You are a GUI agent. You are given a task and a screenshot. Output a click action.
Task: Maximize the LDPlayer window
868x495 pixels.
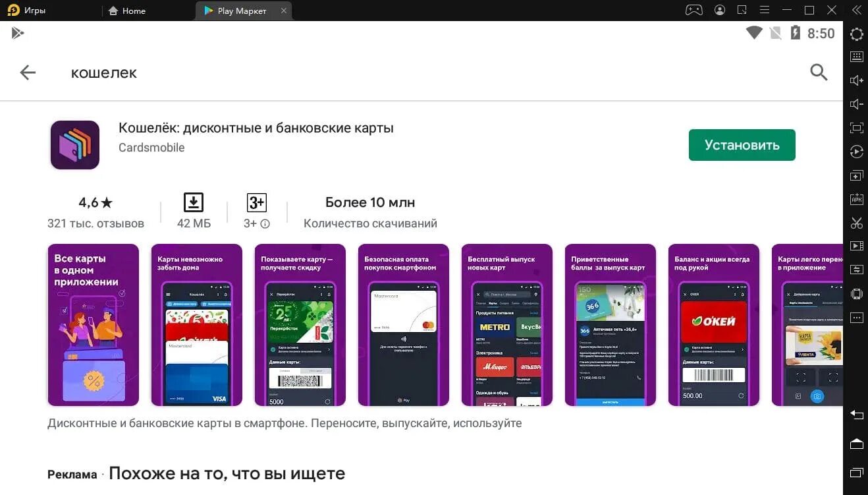809,10
